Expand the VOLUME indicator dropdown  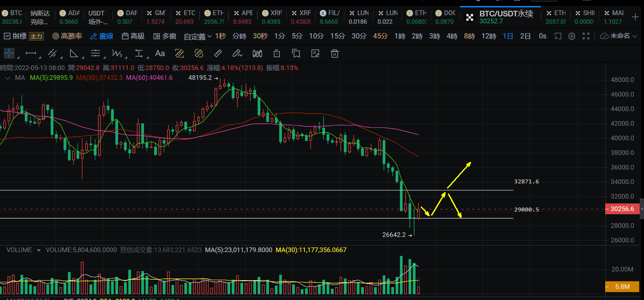pos(39,250)
